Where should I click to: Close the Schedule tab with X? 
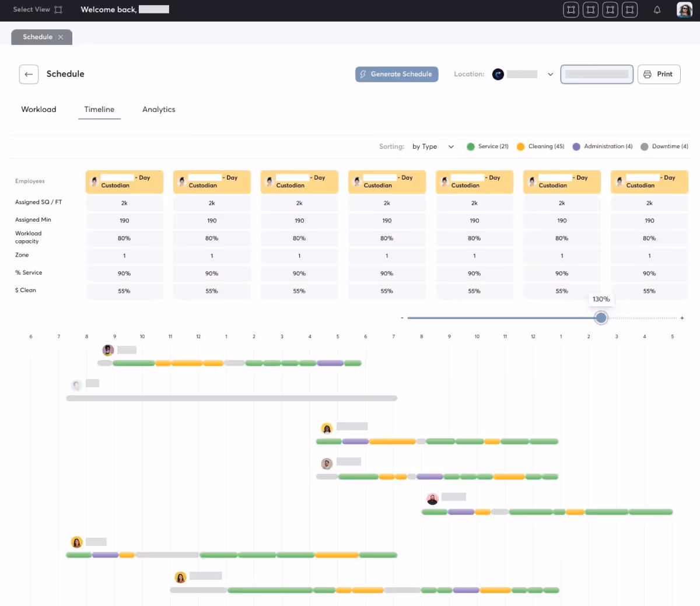(61, 37)
